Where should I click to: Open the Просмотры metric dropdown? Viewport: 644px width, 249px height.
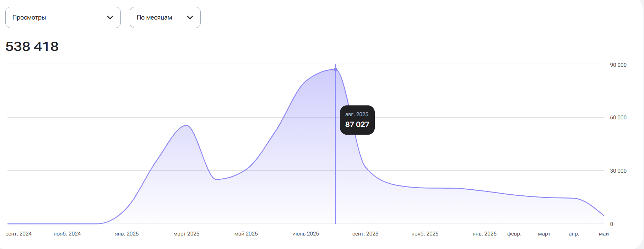coord(63,17)
